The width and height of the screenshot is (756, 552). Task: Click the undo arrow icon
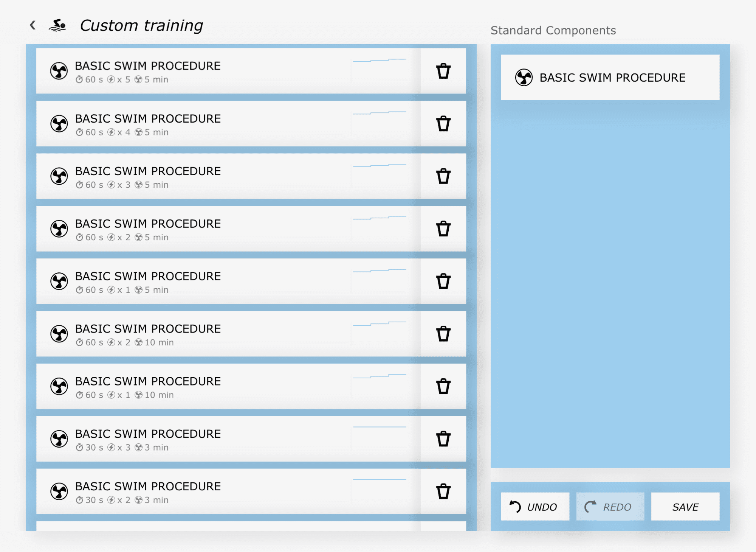(x=515, y=506)
